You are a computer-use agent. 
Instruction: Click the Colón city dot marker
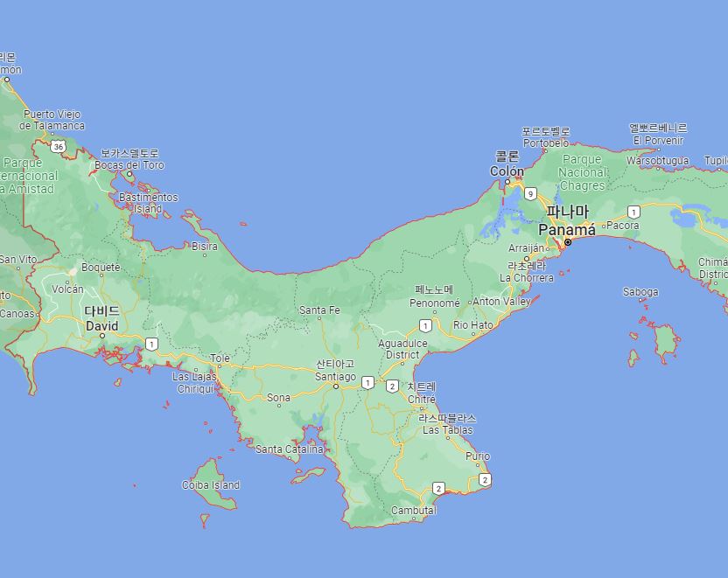(507, 181)
